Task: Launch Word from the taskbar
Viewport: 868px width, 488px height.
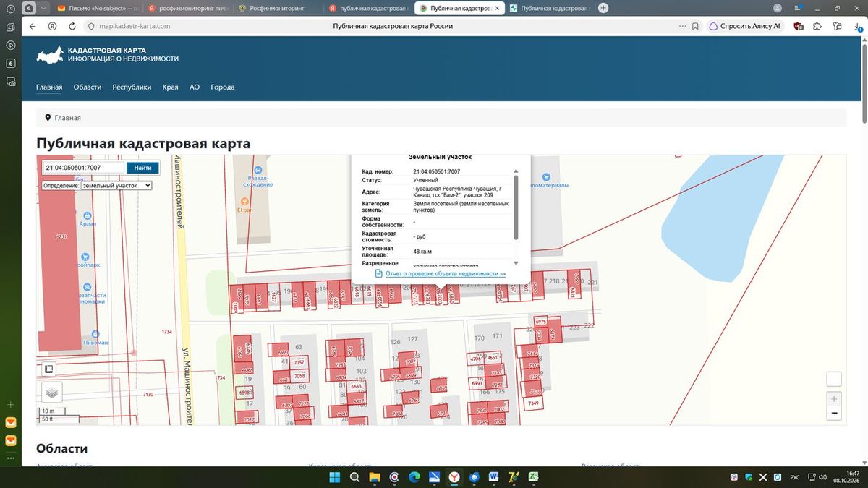Action: point(494,477)
